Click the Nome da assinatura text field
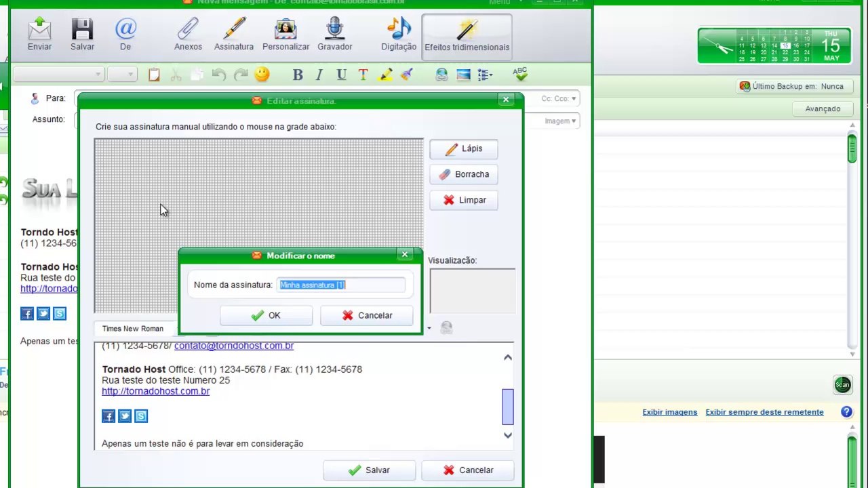This screenshot has height=488, width=868. tap(342, 285)
